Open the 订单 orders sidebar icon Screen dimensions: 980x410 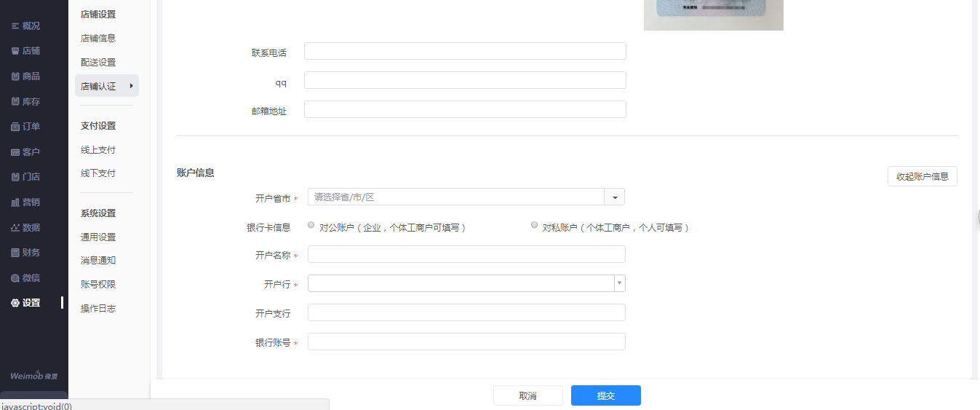pos(15,127)
